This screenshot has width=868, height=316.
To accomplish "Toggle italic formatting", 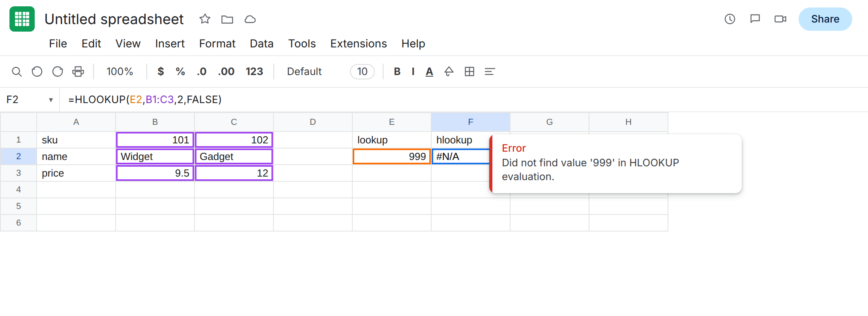I will (x=413, y=71).
